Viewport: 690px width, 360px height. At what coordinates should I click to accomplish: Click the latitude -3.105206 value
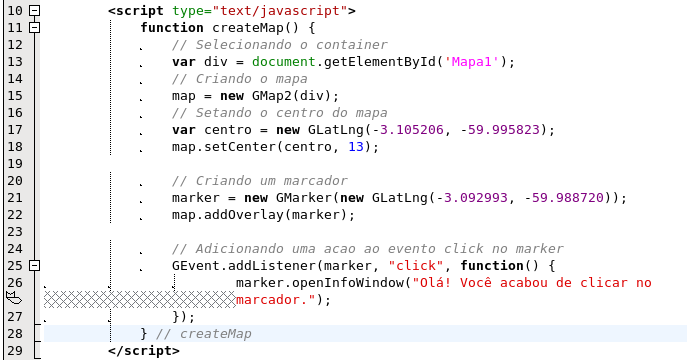coord(407,130)
